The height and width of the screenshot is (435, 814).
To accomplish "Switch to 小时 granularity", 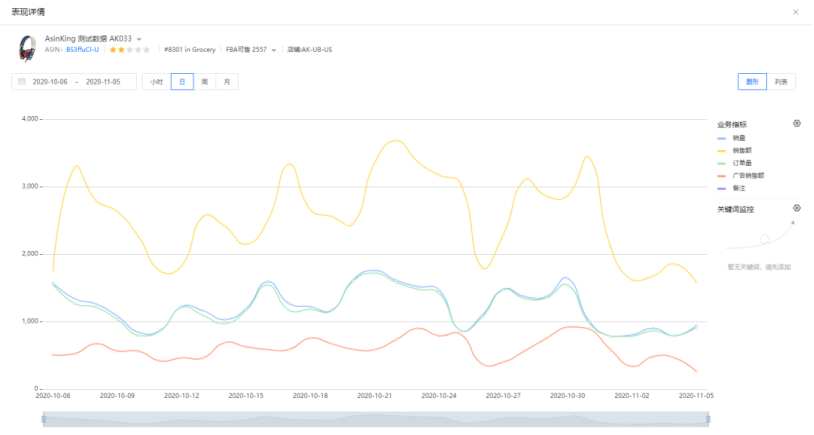I will 156,81.
